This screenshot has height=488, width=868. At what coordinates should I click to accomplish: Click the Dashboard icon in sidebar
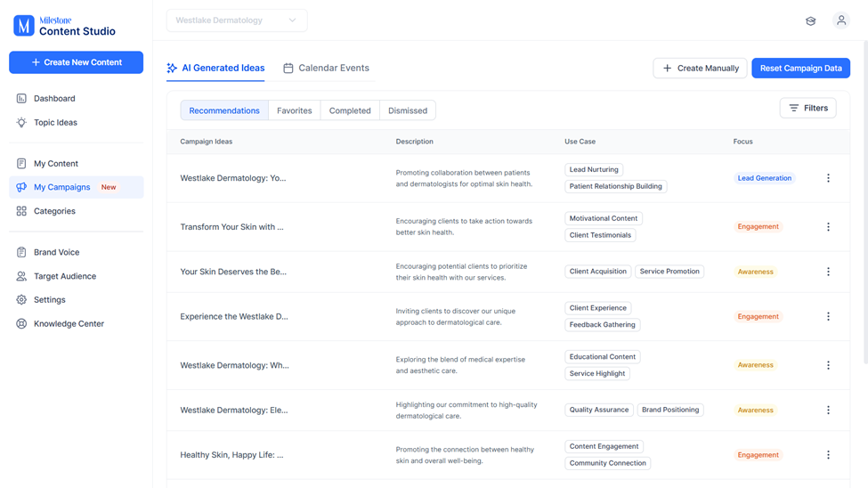click(21, 99)
